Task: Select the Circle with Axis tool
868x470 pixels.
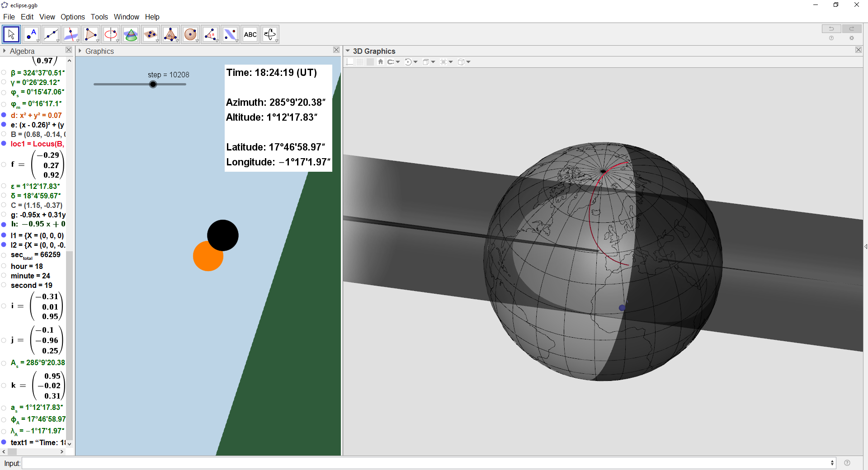Action: (111, 34)
